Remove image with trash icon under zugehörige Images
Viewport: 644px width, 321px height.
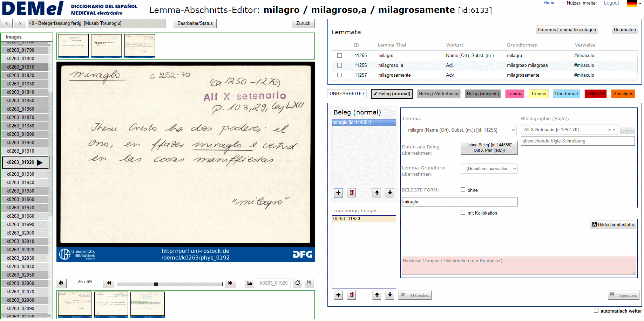coord(352,295)
